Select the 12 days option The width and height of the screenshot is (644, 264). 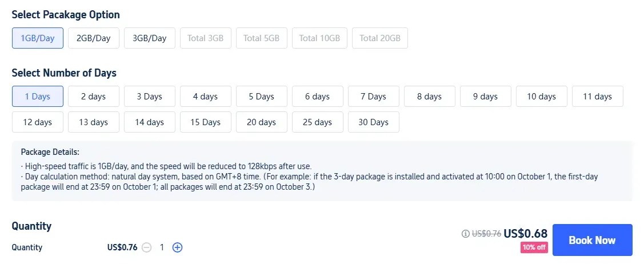[x=38, y=122]
